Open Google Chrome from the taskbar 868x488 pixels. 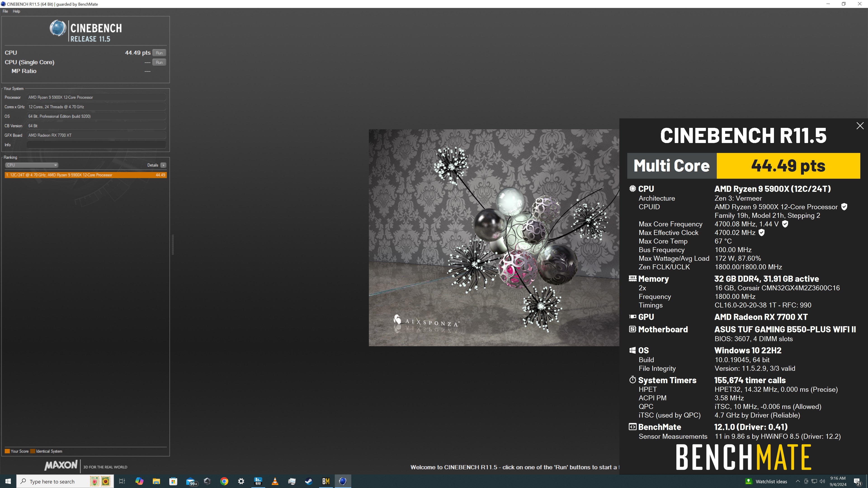point(224,481)
